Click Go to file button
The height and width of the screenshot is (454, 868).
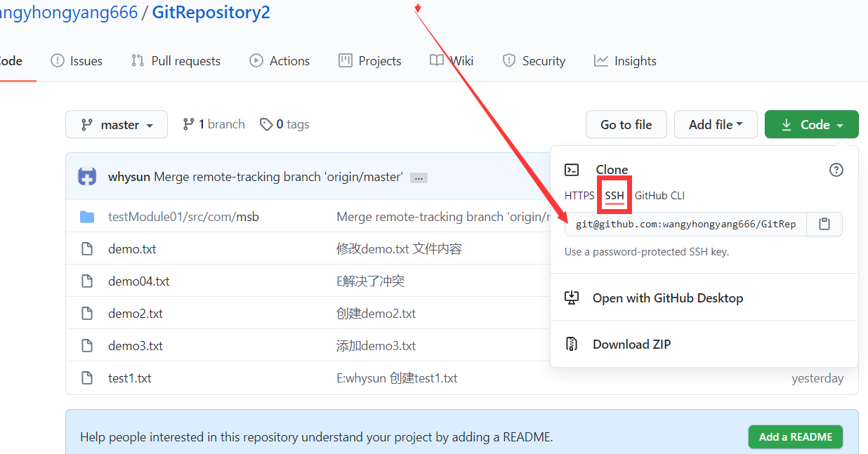click(x=626, y=124)
